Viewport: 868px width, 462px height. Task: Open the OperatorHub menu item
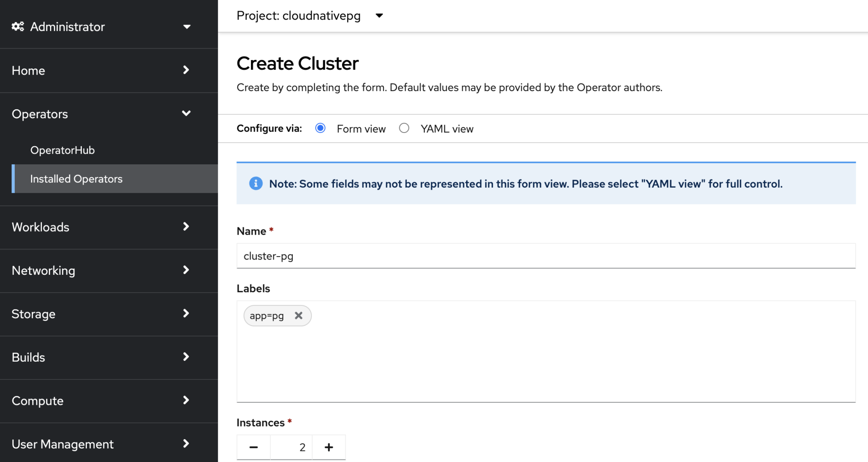click(x=62, y=150)
